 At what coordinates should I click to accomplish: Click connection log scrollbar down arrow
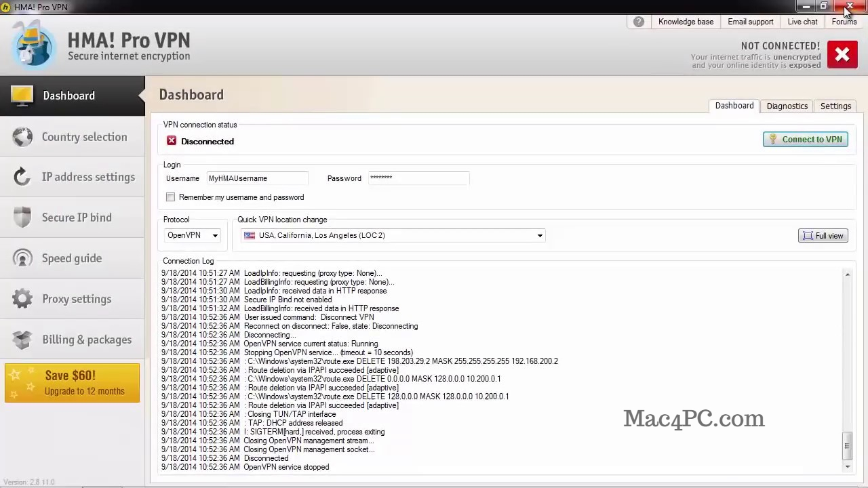847,467
